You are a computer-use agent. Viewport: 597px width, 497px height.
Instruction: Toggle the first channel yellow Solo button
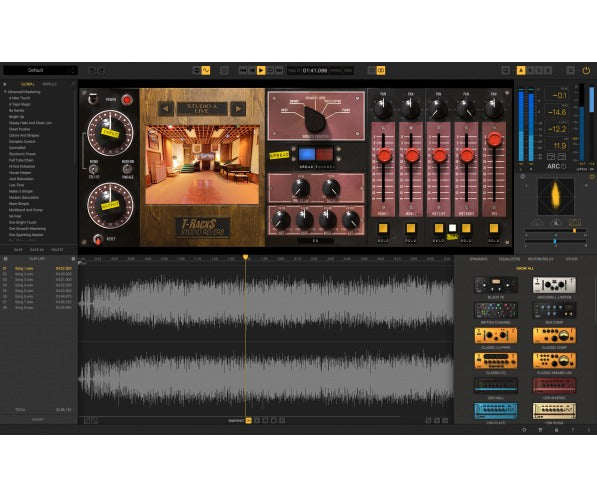click(383, 228)
